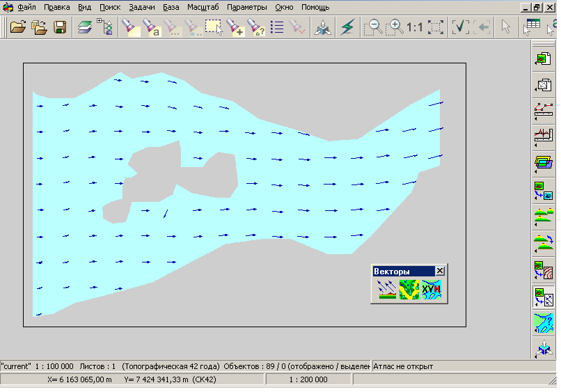Viewport: 561px width, 392px height.
Task: Set scale with the 1:1 button
Action: (x=415, y=28)
